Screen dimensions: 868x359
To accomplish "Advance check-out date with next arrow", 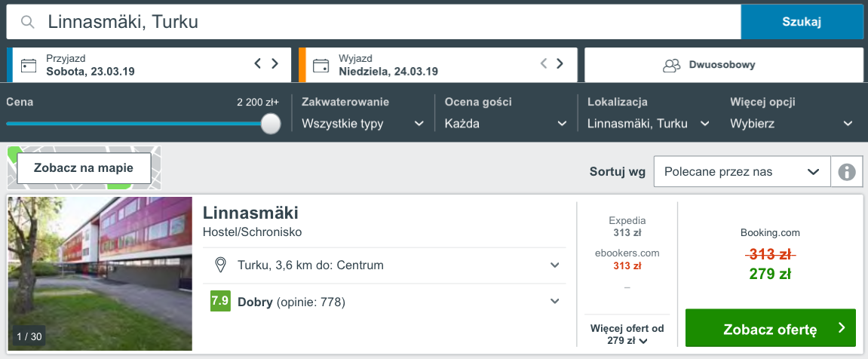I will pyautogui.click(x=560, y=64).
